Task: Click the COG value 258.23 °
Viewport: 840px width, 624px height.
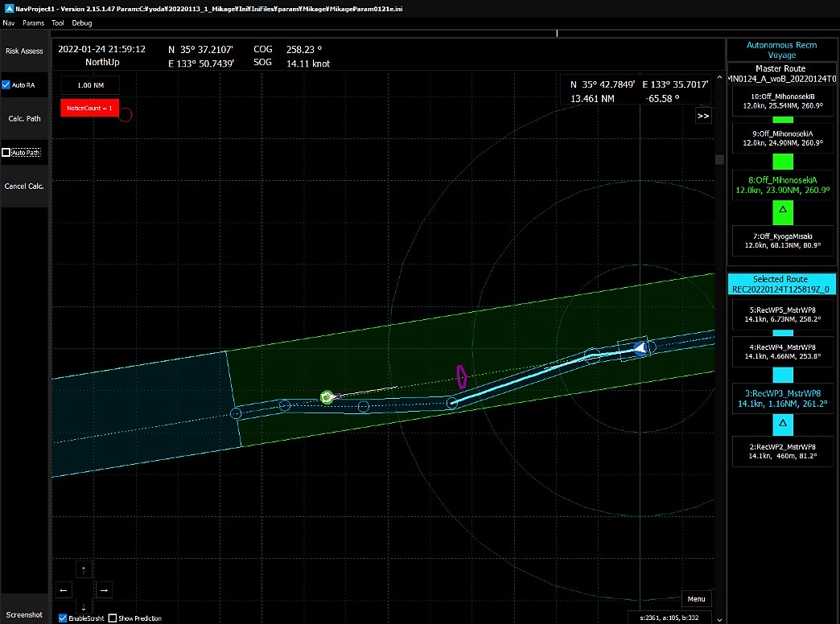Action: pyautogui.click(x=304, y=49)
